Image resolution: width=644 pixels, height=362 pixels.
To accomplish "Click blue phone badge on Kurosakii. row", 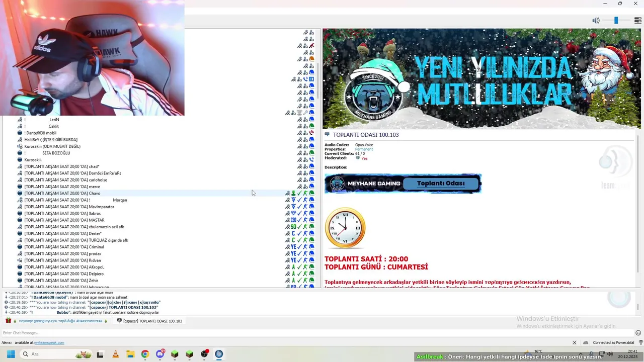I will click(311, 160).
